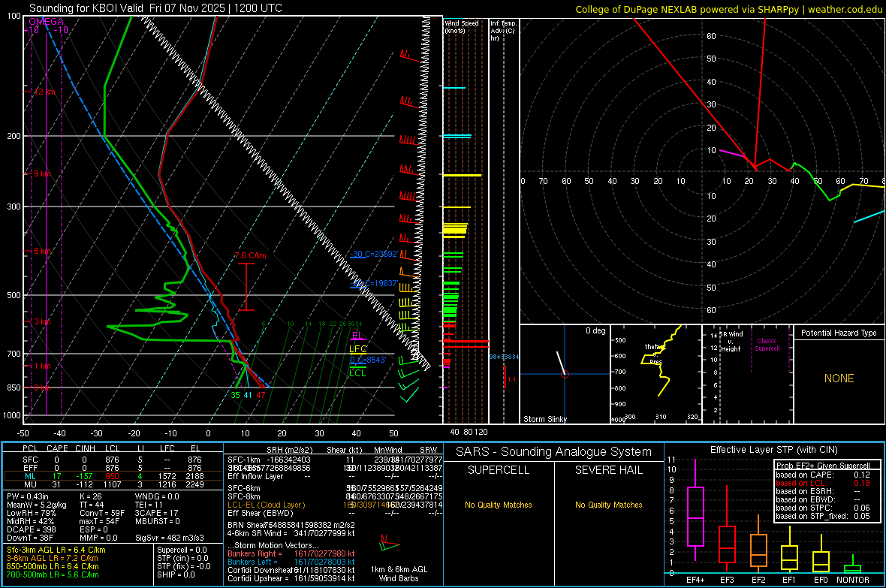Select the NONE hazard type readout
The height and width of the screenshot is (588, 886).
(x=839, y=378)
